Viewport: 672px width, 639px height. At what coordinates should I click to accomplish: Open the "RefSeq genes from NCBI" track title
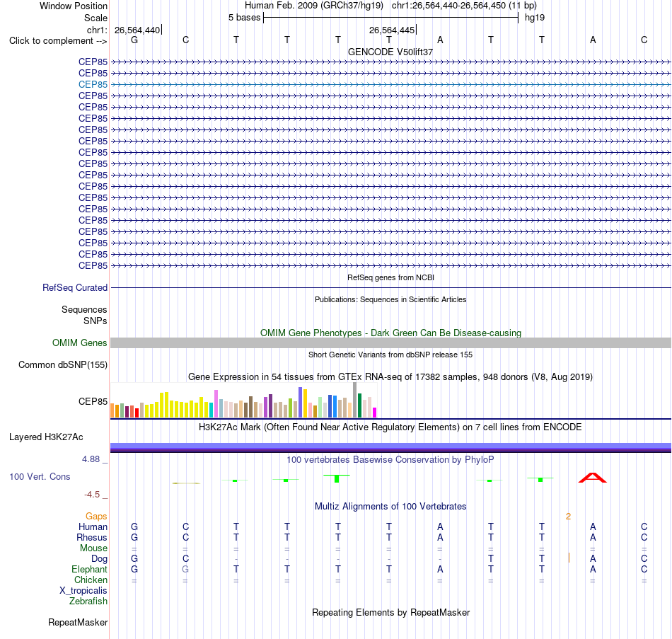(x=390, y=277)
